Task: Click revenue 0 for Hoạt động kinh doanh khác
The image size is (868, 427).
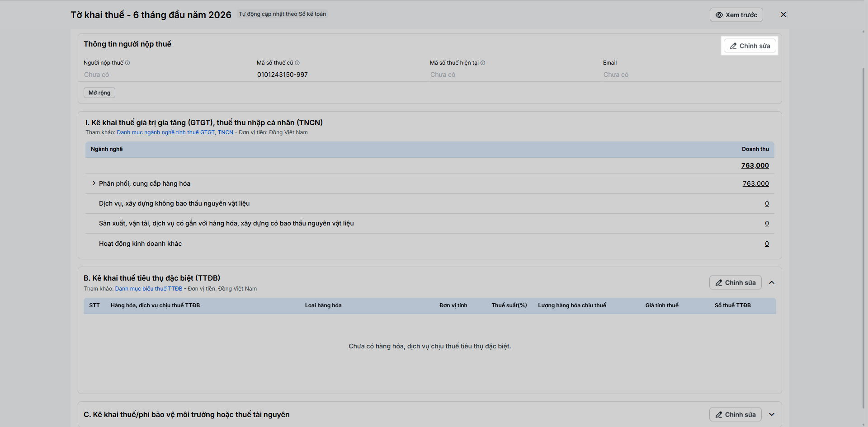Action: [x=767, y=244]
